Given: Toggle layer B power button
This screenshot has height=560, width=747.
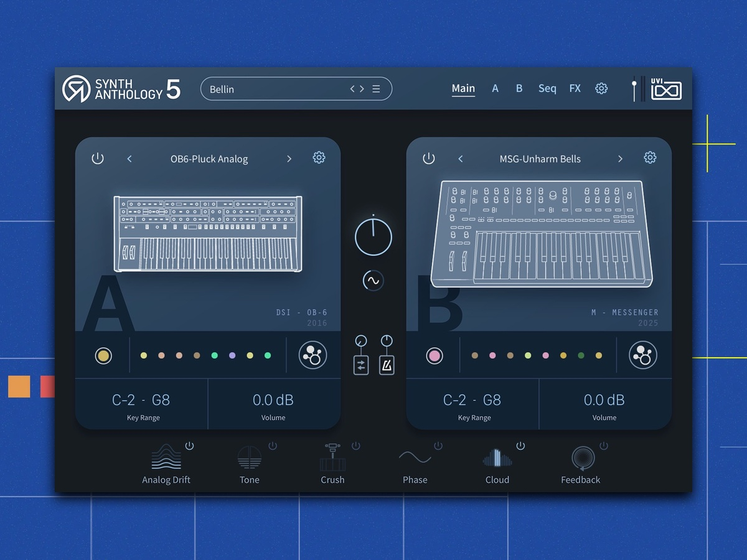Looking at the screenshot, I should 429,159.
